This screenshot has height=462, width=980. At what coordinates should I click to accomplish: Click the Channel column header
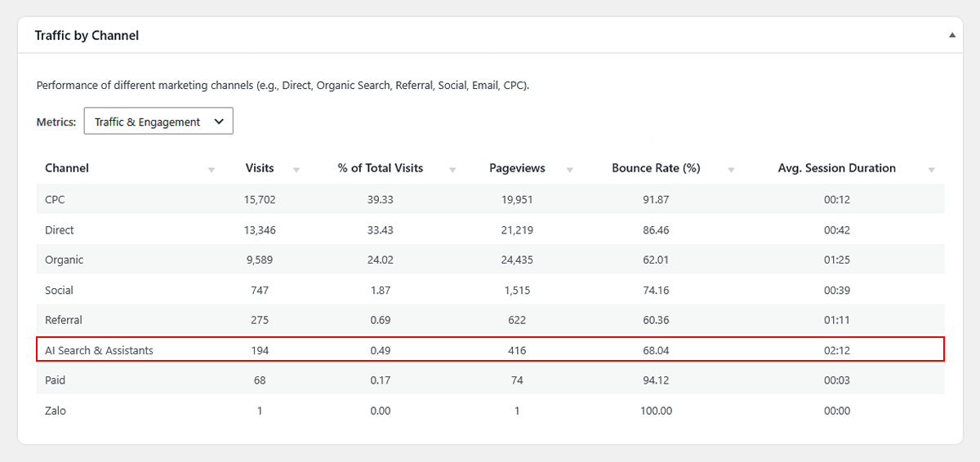67,168
